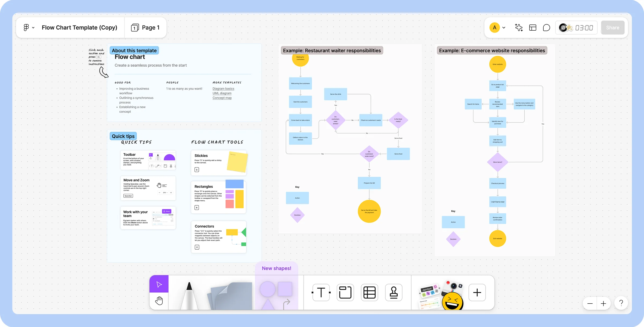The width and height of the screenshot is (644, 327).
Task: Zoom out with the minus control
Action: pos(590,303)
